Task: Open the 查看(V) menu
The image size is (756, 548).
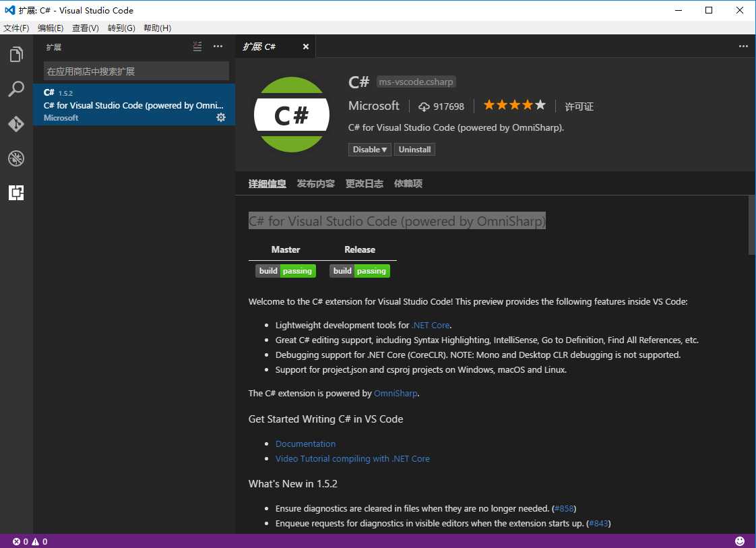Action: coord(86,28)
